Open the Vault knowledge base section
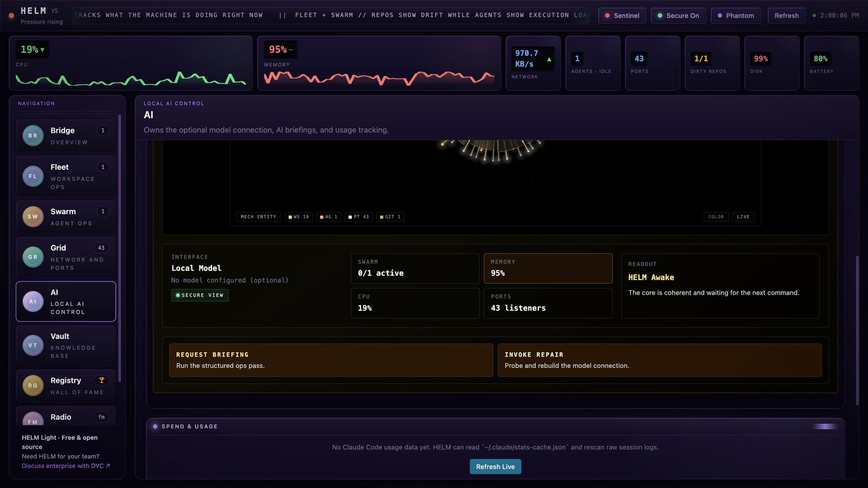 pyautogui.click(x=66, y=346)
